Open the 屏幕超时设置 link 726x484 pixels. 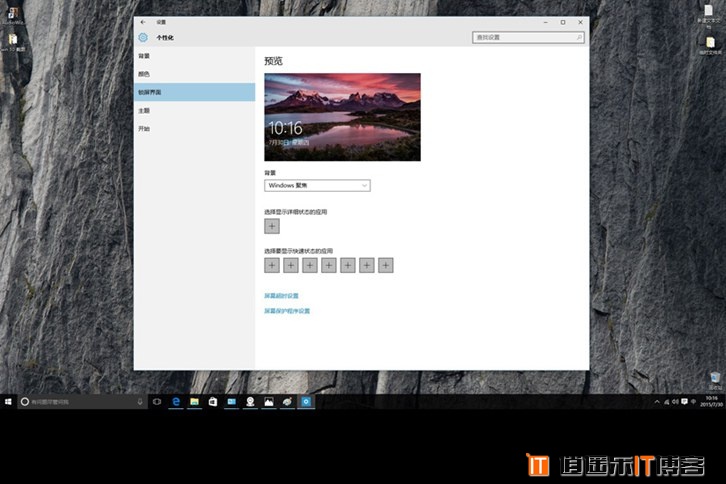pos(282,295)
